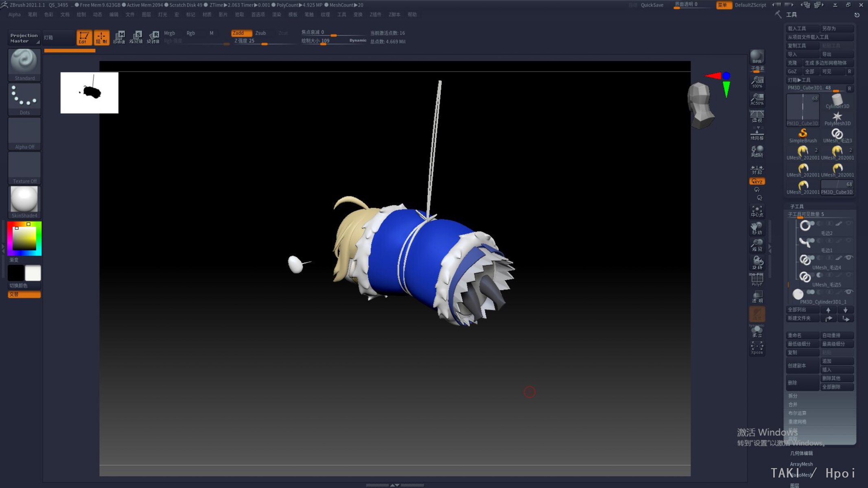Image resolution: width=868 pixels, height=488 pixels.
Task: Toggle visibility eye of 毛边2 subtool
Action: [x=848, y=223]
